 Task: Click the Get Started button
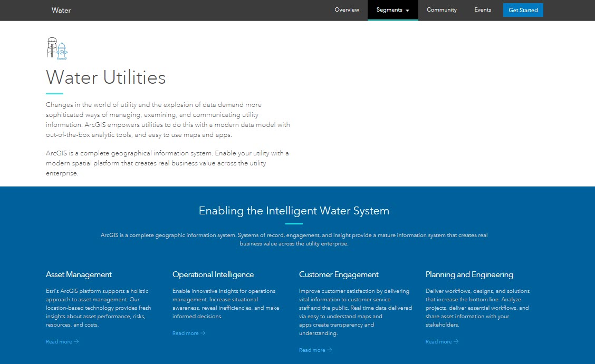tap(523, 9)
